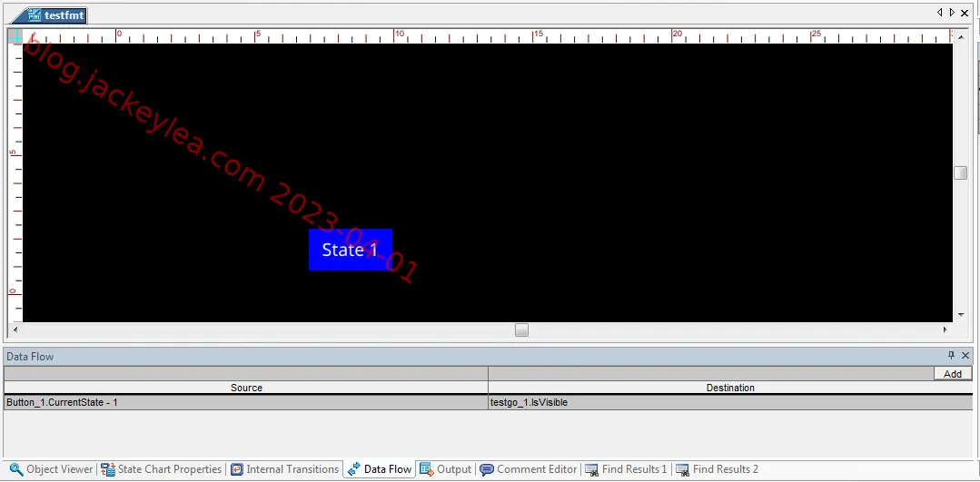This screenshot has width=980, height=482.
Task: Select the testgo_1.IsVisible destination cell
Action: click(730, 403)
